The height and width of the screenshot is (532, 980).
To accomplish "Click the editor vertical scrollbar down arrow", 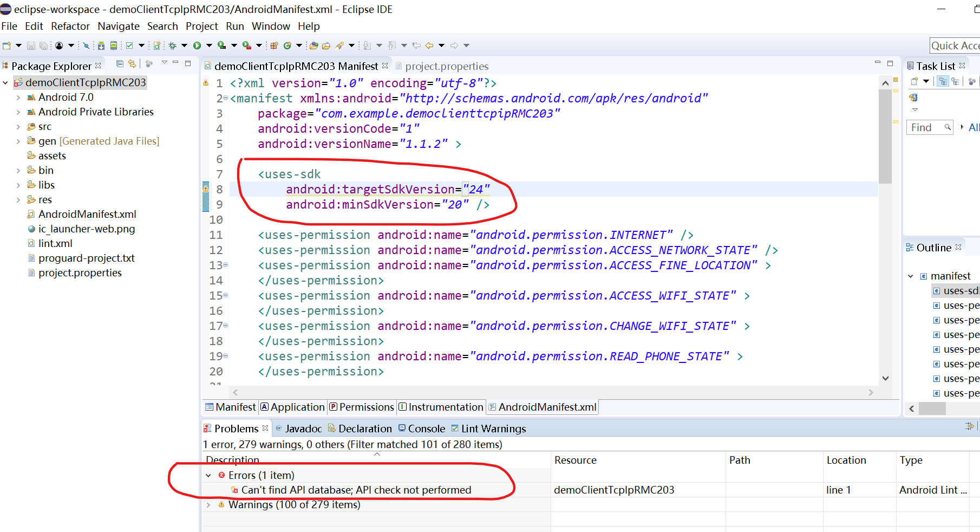I will tap(885, 378).
